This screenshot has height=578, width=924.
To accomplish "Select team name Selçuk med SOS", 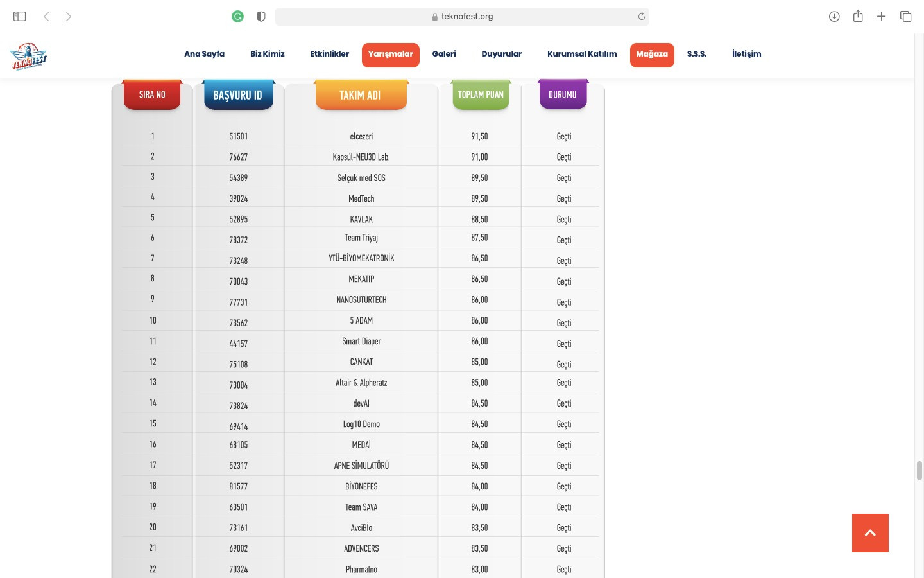I will coord(361,178).
